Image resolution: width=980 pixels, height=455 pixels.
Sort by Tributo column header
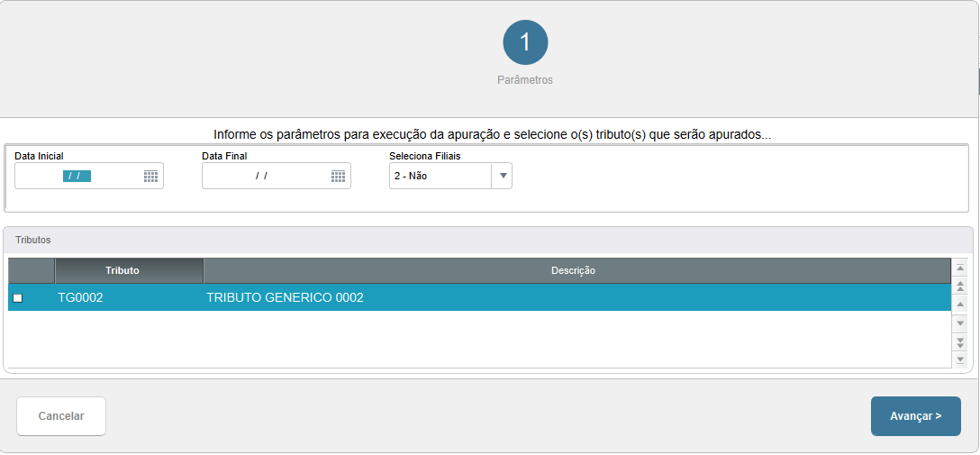pos(130,270)
